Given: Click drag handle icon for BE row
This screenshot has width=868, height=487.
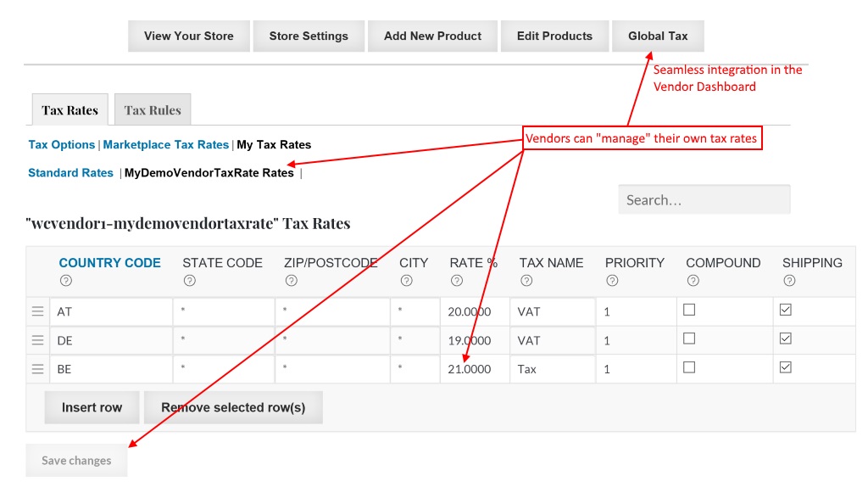Looking at the screenshot, I should pyautogui.click(x=37, y=369).
